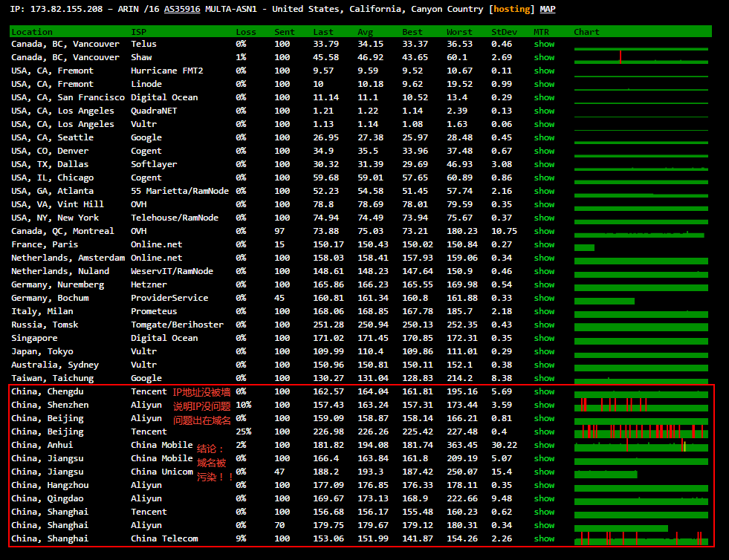Select the 'Tomgate/Berihoster' ISP cell

177,325
